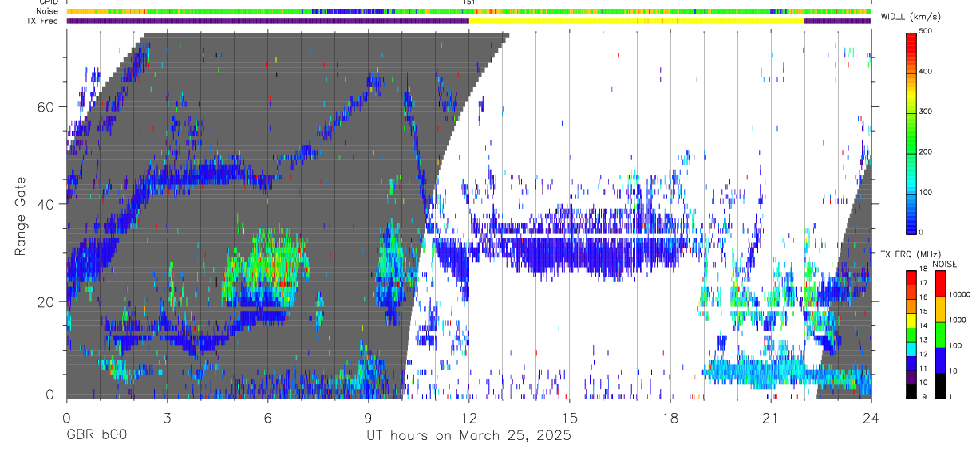
Task: Click the GBR b00 radar beam label
Action: coord(96,436)
